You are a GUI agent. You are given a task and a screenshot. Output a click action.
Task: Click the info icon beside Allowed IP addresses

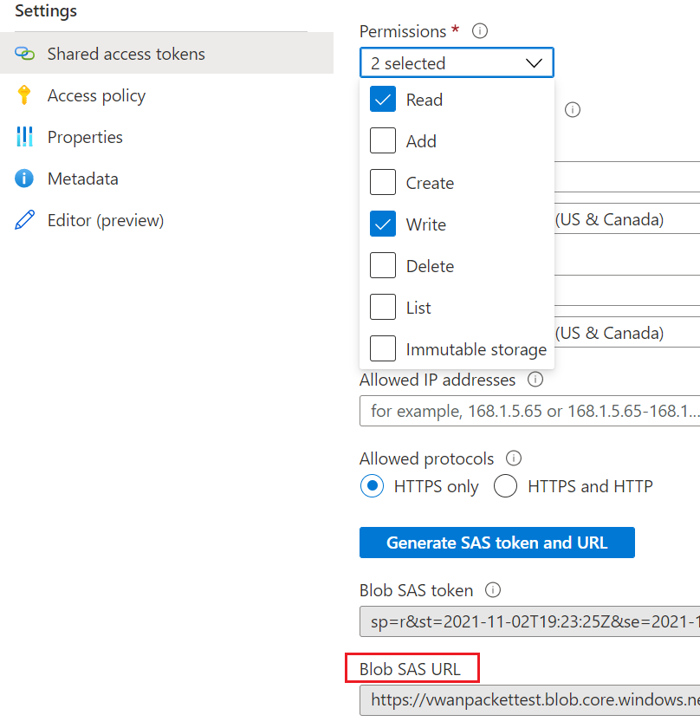[x=535, y=380]
